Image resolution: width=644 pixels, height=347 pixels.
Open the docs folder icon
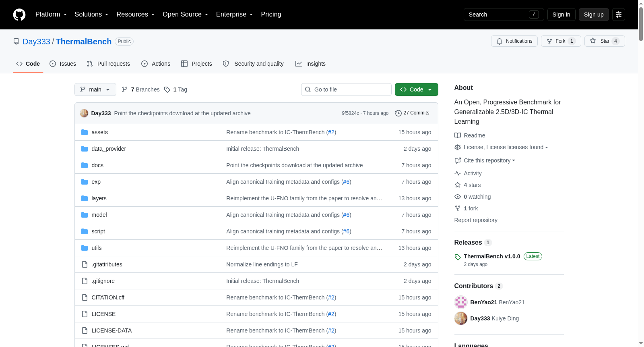click(85, 165)
